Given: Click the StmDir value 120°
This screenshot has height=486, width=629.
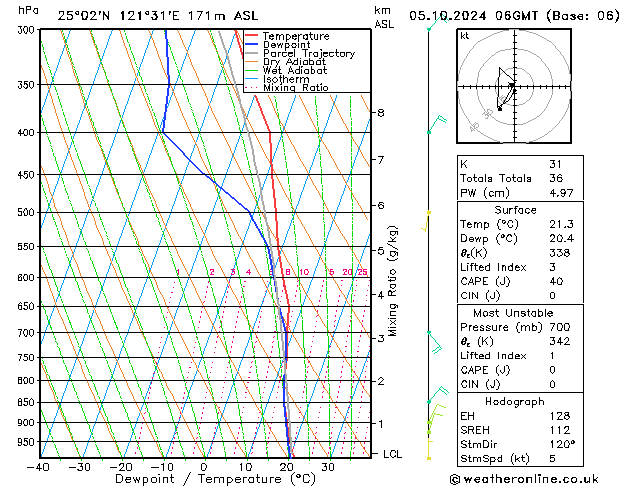Looking at the screenshot, I should click(x=562, y=444).
